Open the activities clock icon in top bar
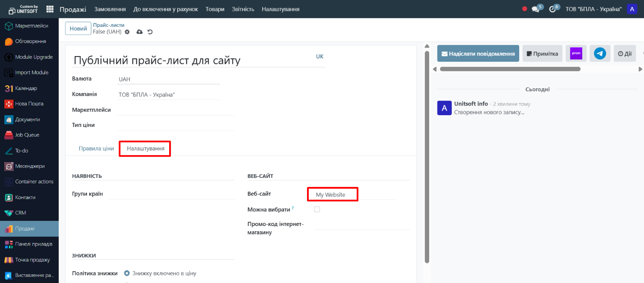Viewport: 644px width, 283px height. 552,9
